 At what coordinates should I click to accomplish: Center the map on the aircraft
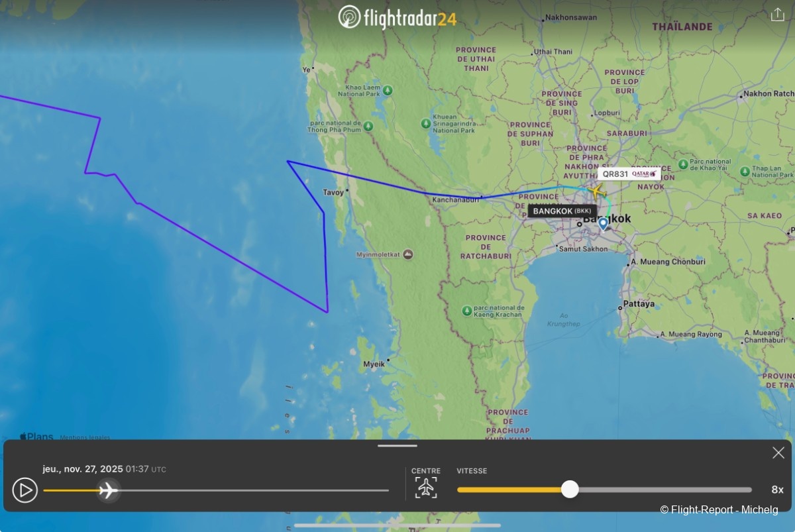coord(426,488)
